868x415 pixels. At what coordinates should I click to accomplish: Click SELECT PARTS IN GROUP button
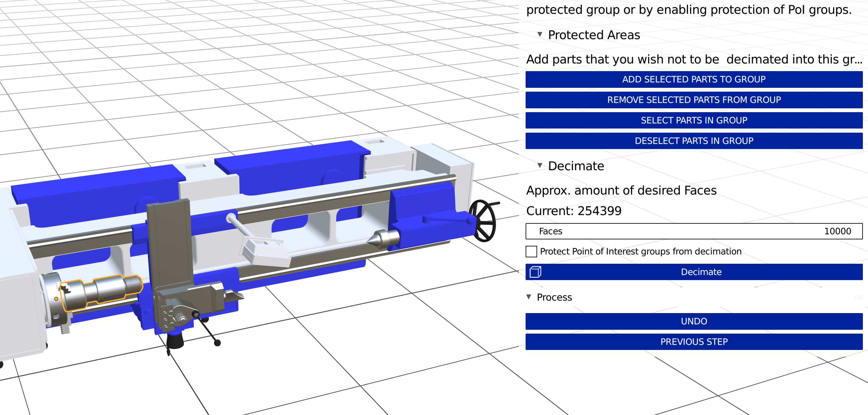coord(694,120)
